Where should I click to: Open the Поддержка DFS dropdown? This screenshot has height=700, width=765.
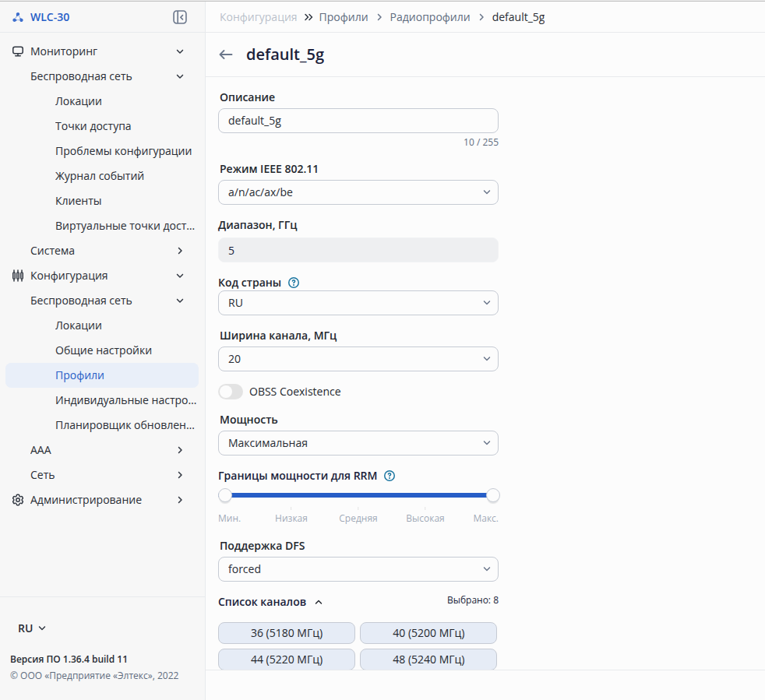[358, 569]
